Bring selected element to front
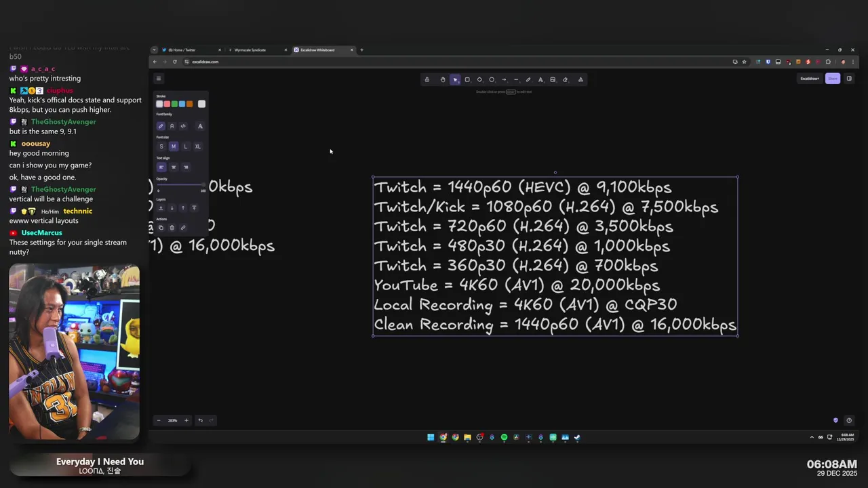 click(194, 208)
